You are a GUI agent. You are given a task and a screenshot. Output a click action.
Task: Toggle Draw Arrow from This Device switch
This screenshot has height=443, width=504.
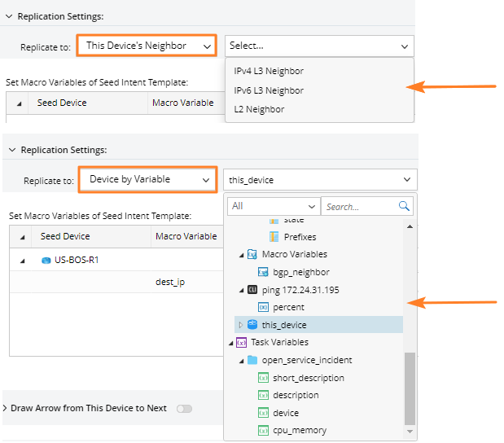pos(184,408)
